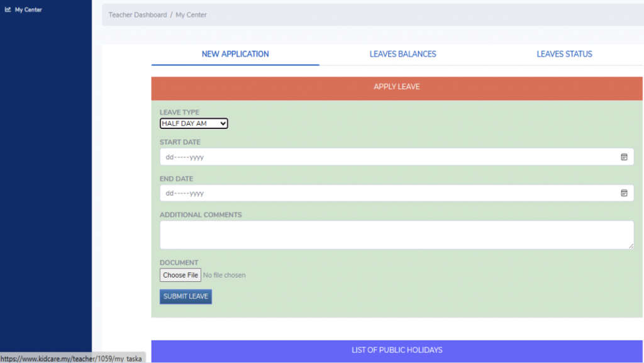The width and height of the screenshot is (644, 363).
Task: Select the year segment of End Date
Action: click(197, 193)
